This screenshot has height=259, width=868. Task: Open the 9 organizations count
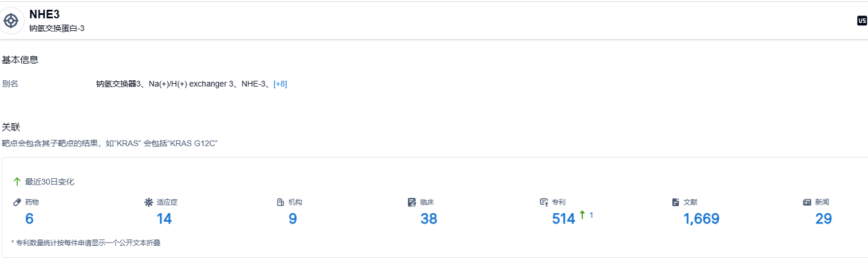click(293, 219)
